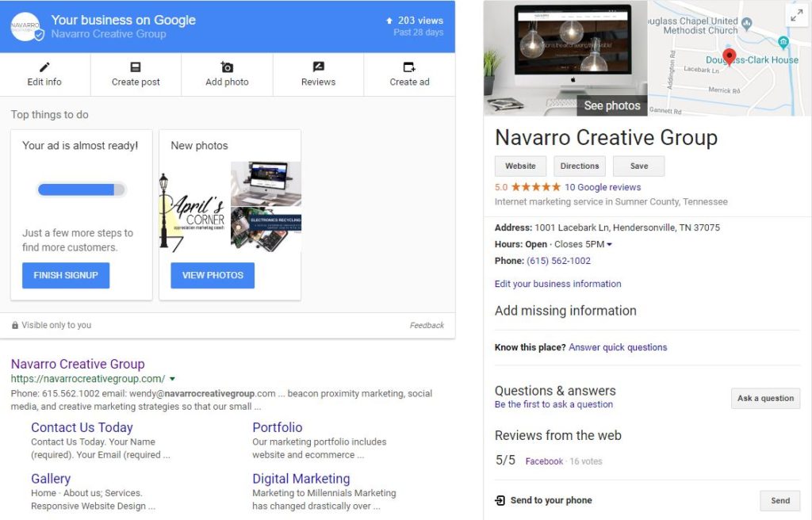Screen dimensions: 812x520
Task: Click the Edit info pencil icon
Action: click(44, 67)
